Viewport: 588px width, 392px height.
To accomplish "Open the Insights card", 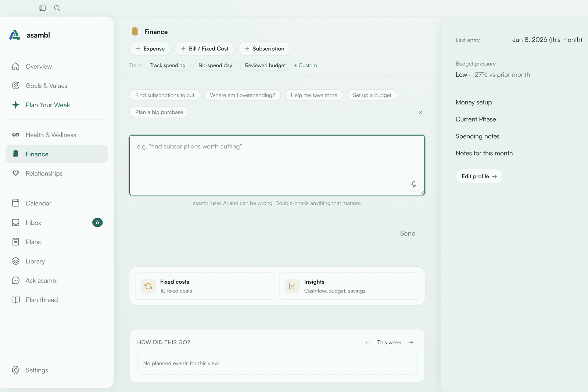I will coord(349,286).
